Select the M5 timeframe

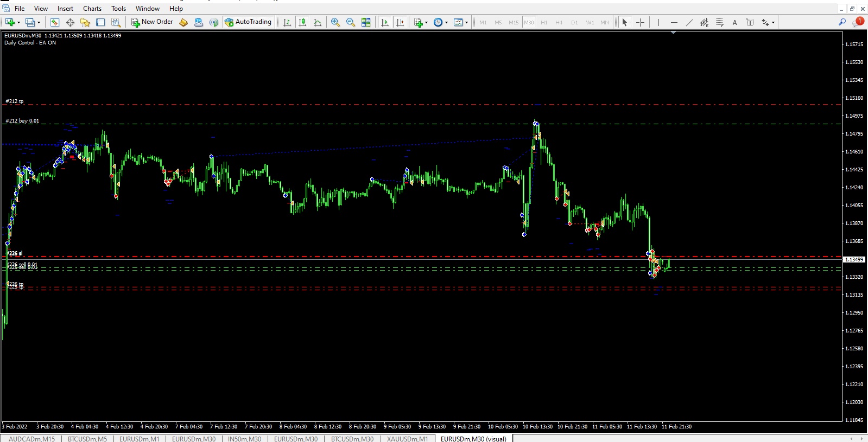(498, 22)
